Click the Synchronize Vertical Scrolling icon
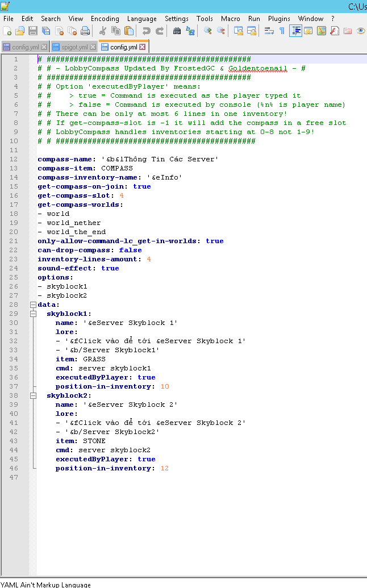This screenshot has height=588, width=367. pyautogui.click(x=239, y=31)
